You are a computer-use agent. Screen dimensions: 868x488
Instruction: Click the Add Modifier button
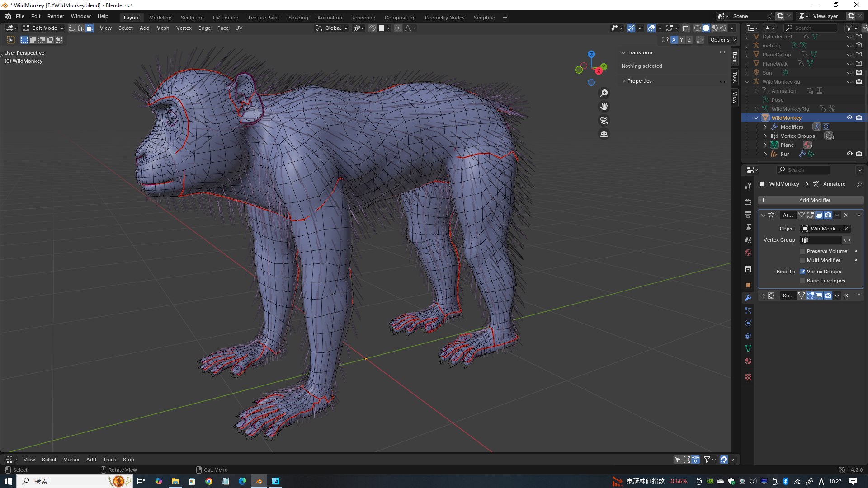click(811, 200)
